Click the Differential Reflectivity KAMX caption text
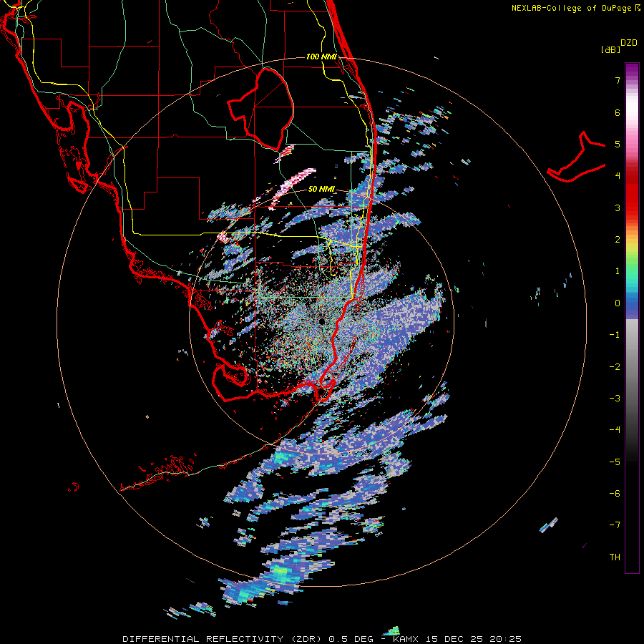 click(x=322, y=639)
